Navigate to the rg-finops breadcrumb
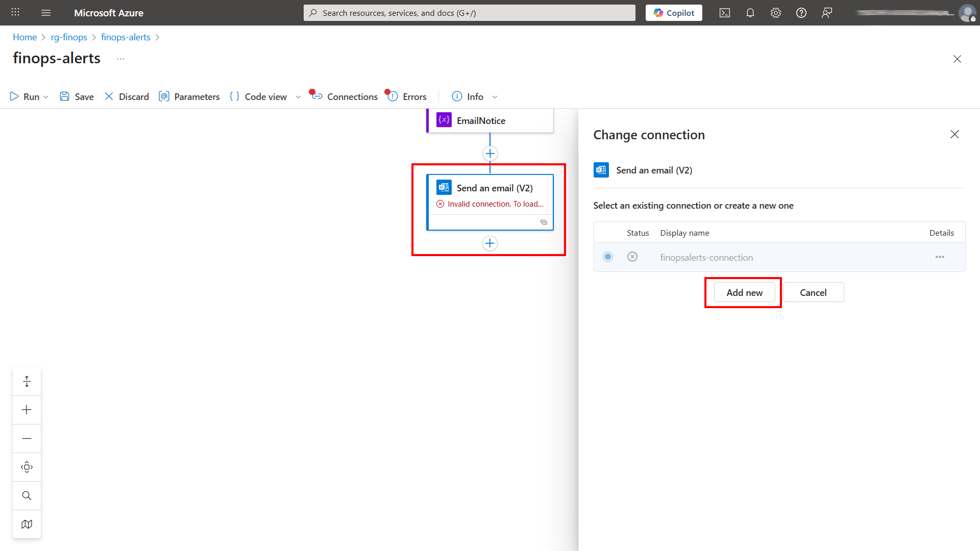Screen dimensions: 980x551 pos(69,37)
